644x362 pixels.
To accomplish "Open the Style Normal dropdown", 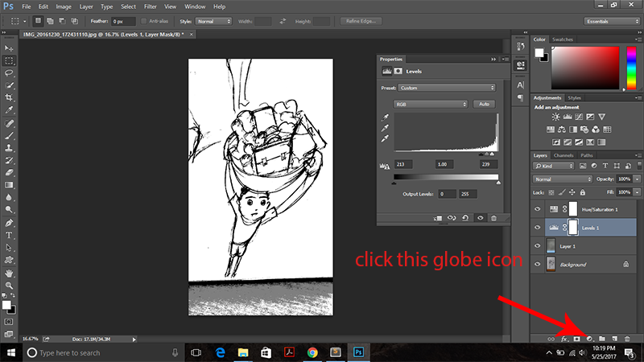I will coord(213,22).
